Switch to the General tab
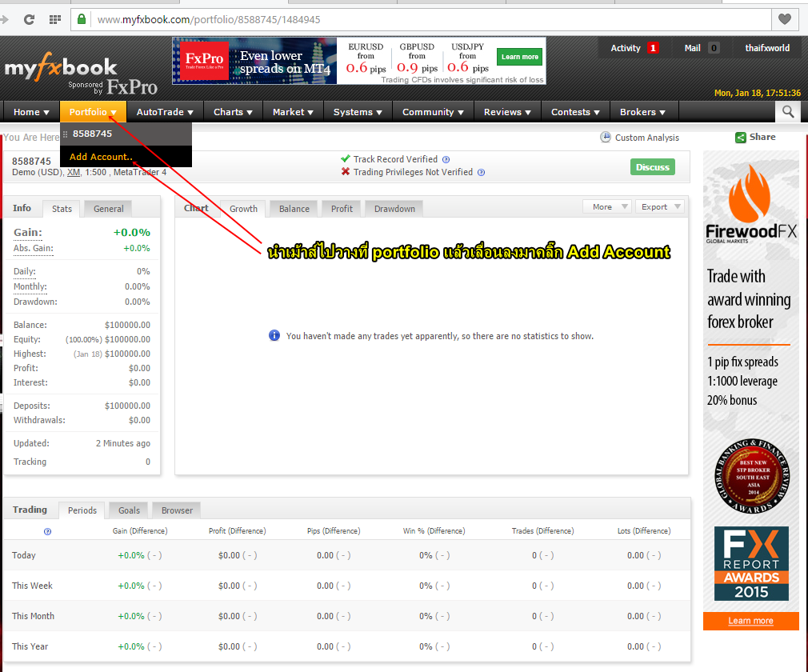 [108, 209]
